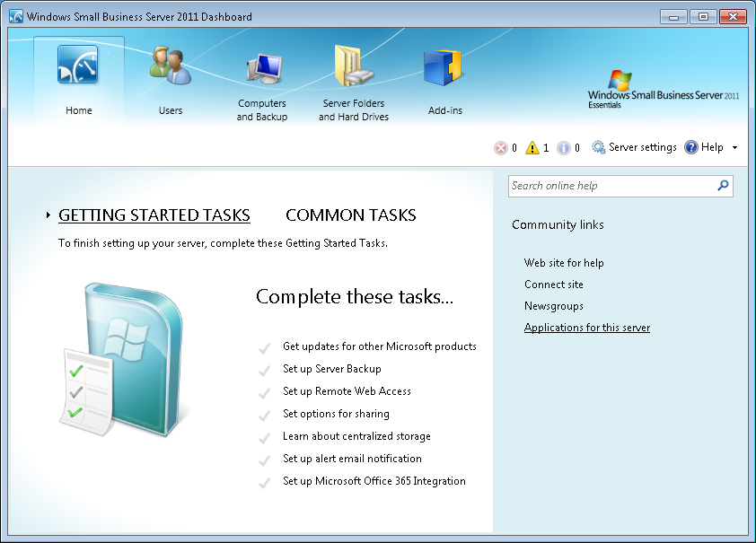Click the search magnifier icon
Viewport: 756px width, 543px height.
(x=723, y=186)
